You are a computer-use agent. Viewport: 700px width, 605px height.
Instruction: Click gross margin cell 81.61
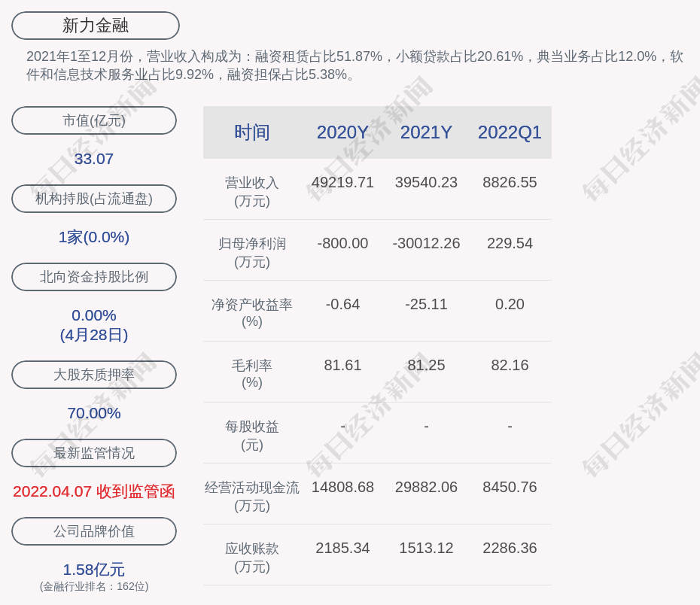342,366
